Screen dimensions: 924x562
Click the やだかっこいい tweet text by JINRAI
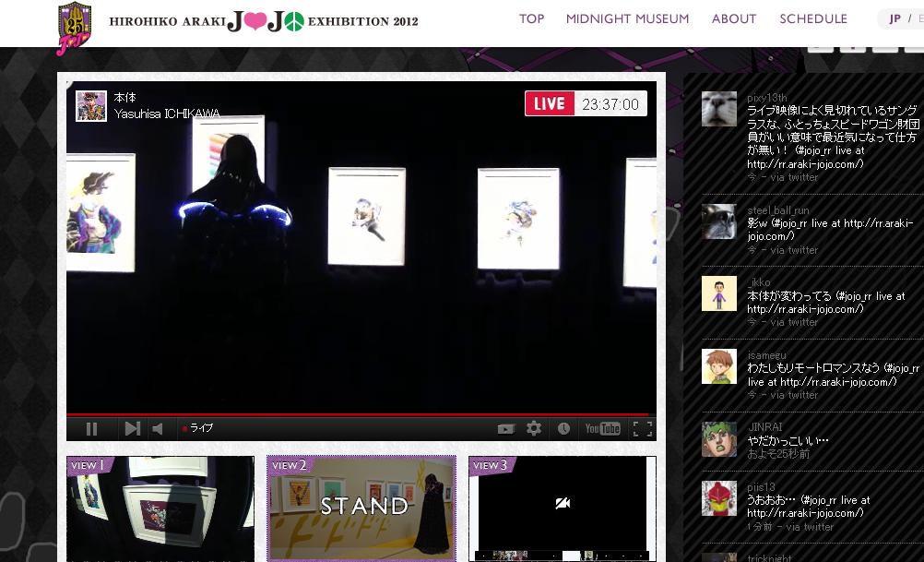click(x=788, y=440)
